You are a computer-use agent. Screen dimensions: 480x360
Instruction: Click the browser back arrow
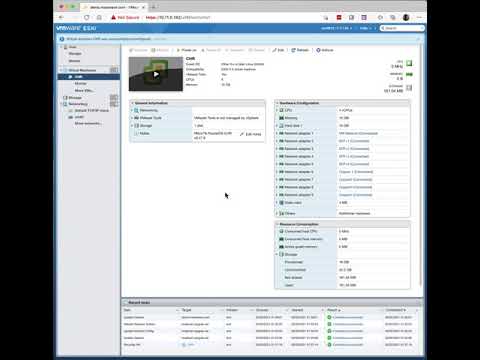pyautogui.click(x=61, y=17)
